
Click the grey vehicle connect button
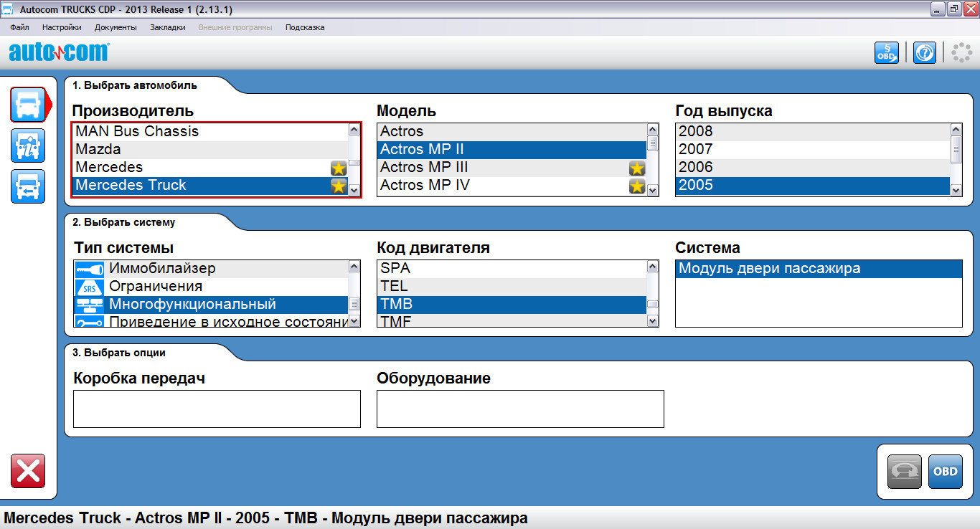tap(905, 472)
